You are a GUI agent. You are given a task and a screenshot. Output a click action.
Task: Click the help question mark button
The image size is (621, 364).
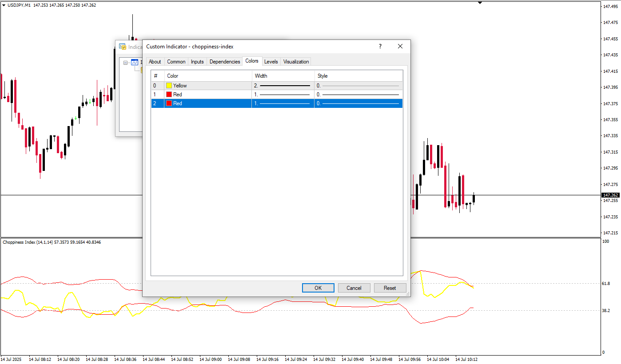(x=380, y=47)
